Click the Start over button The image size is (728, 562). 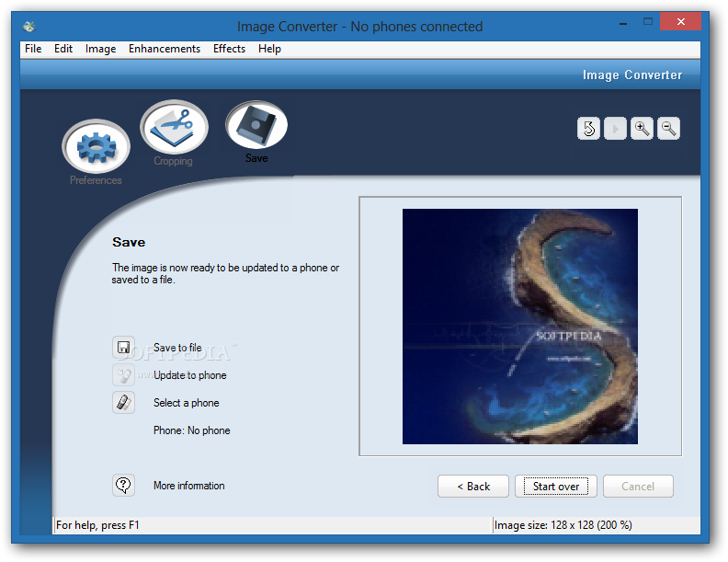point(556,487)
